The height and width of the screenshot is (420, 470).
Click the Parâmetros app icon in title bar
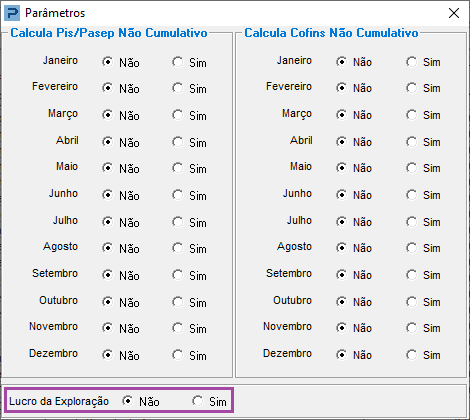pos(12,13)
